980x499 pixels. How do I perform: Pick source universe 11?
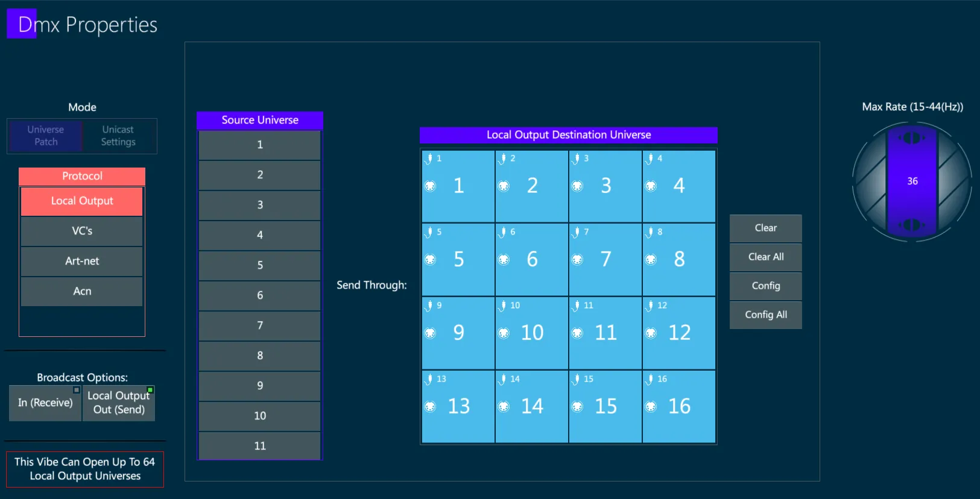(260, 446)
